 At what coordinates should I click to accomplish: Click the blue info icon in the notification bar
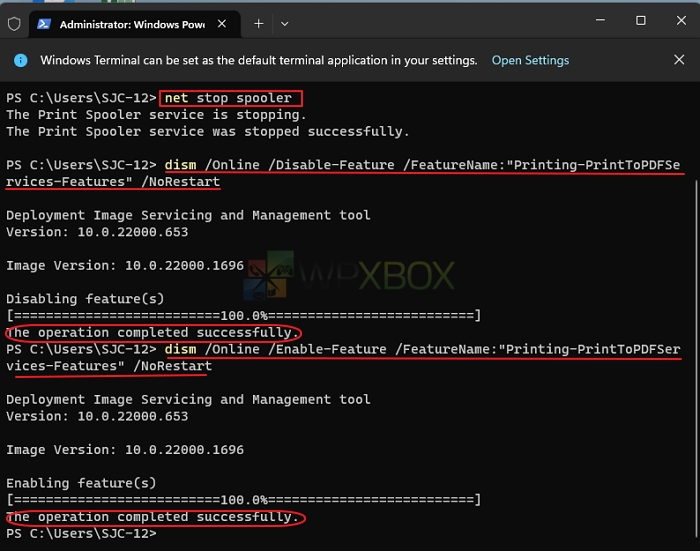(x=21, y=60)
